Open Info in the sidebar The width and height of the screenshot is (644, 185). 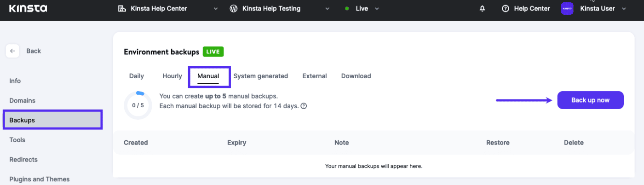[15, 81]
